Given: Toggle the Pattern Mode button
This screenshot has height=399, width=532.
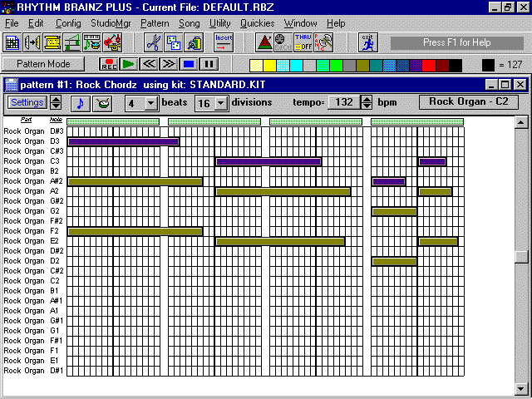Looking at the screenshot, I should coord(43,64).
